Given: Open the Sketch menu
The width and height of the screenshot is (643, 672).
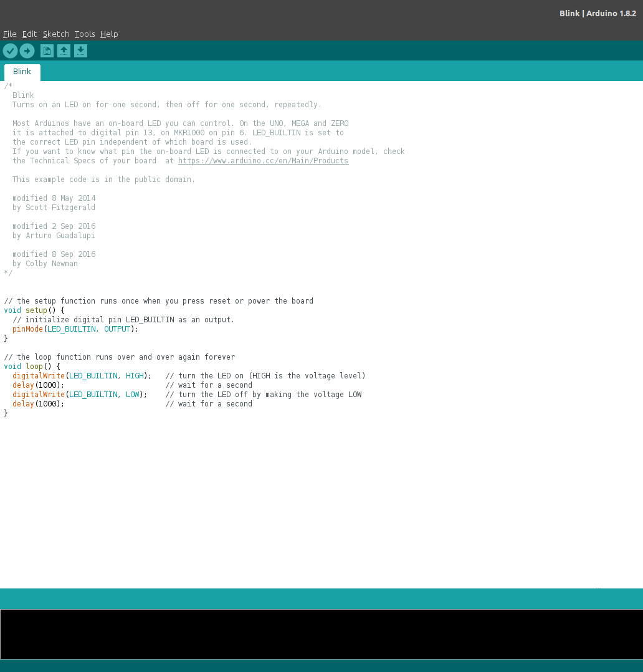Looking at the screenshot, I should 56,34.
